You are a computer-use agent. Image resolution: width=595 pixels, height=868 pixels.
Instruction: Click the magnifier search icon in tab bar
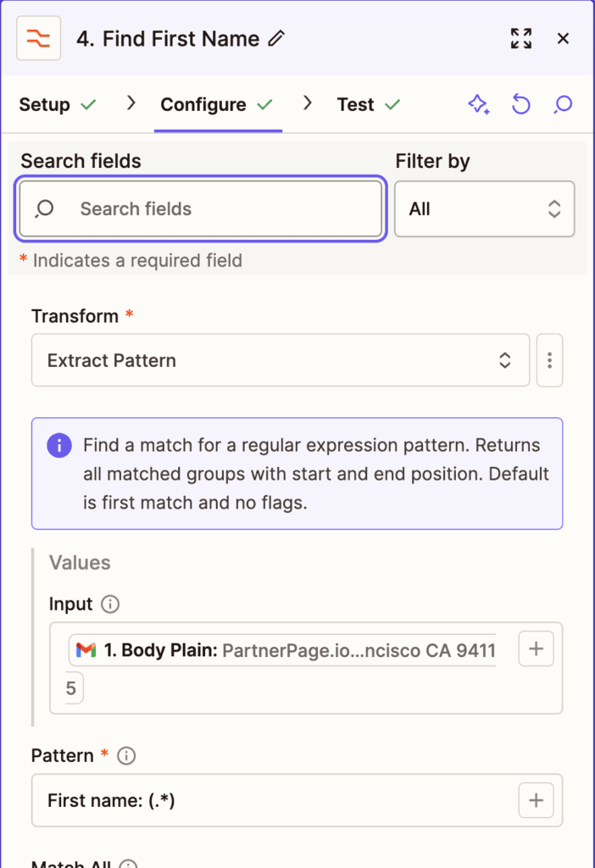pyautogui.click(x=563, y=104)
